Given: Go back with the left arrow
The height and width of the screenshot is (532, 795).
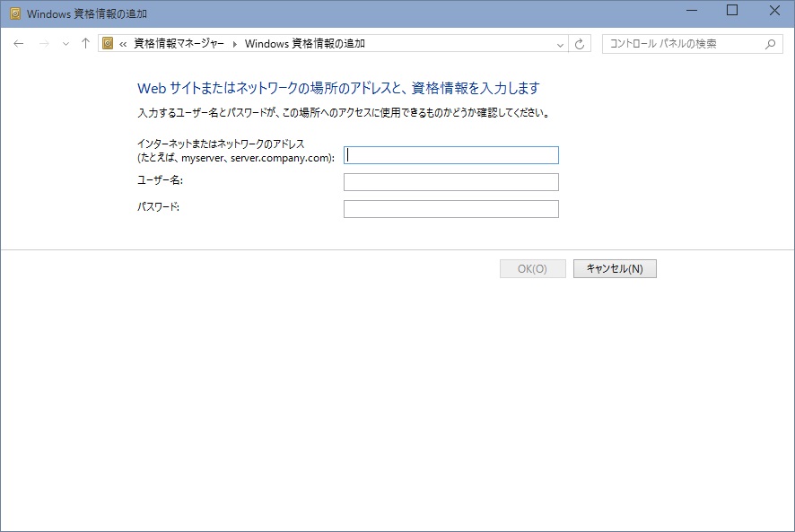Looking at the screenshot, I should [x=19, y=44].
